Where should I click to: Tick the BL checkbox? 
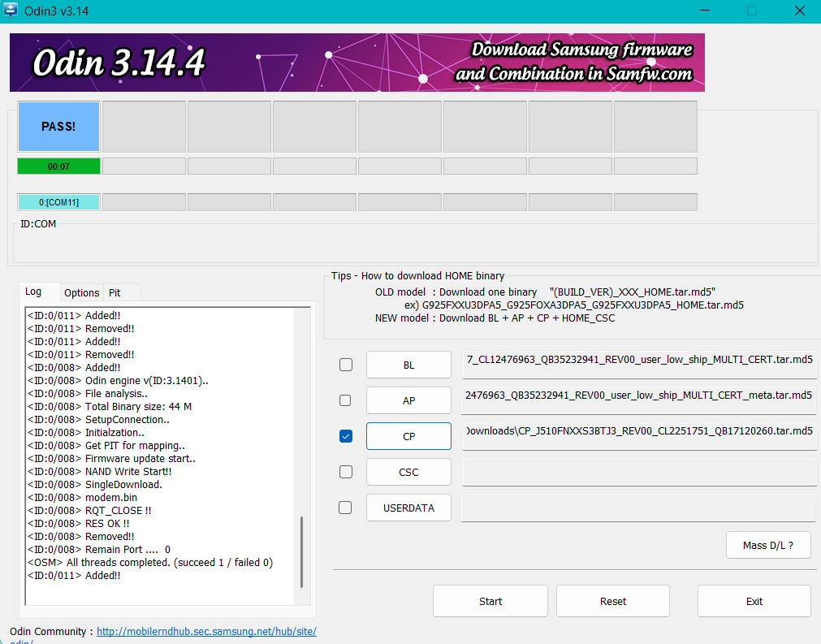pos(346,365)
